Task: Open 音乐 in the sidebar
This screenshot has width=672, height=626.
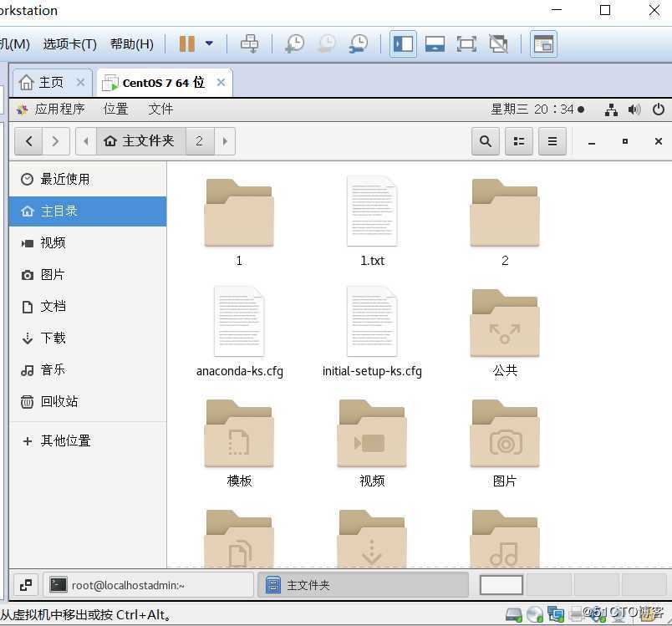Action: [88, 369]
